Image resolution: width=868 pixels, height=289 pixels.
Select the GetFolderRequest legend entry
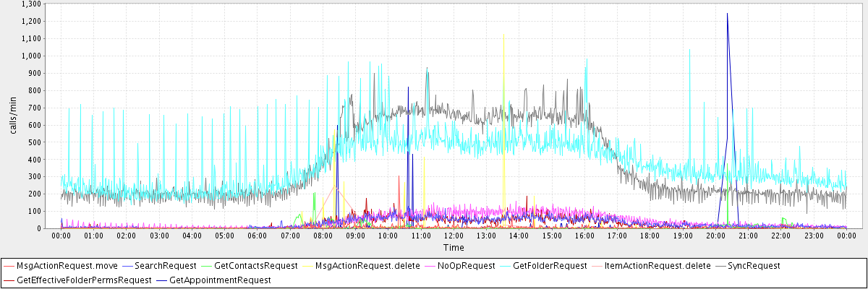tap(550, 266)
